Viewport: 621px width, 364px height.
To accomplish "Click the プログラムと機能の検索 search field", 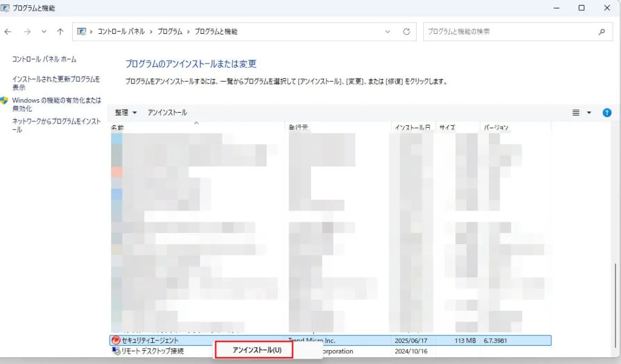I will pos(509,31).
